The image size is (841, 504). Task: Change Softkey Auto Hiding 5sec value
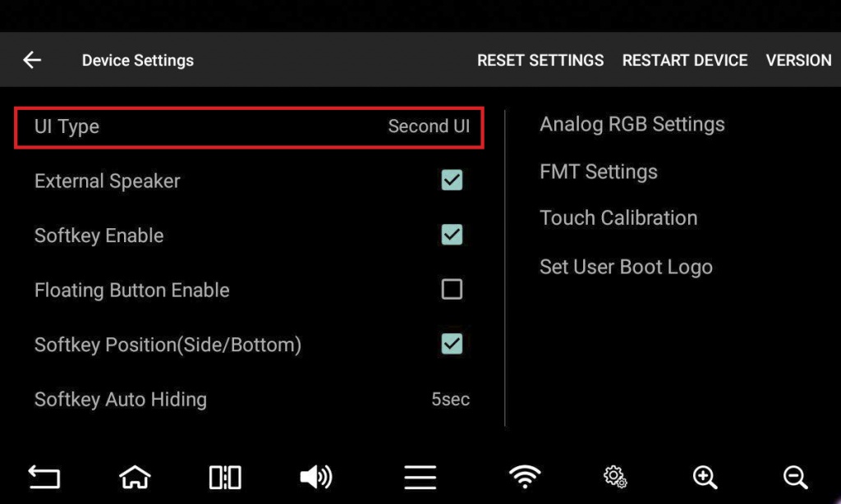click(x=450, y=400)
